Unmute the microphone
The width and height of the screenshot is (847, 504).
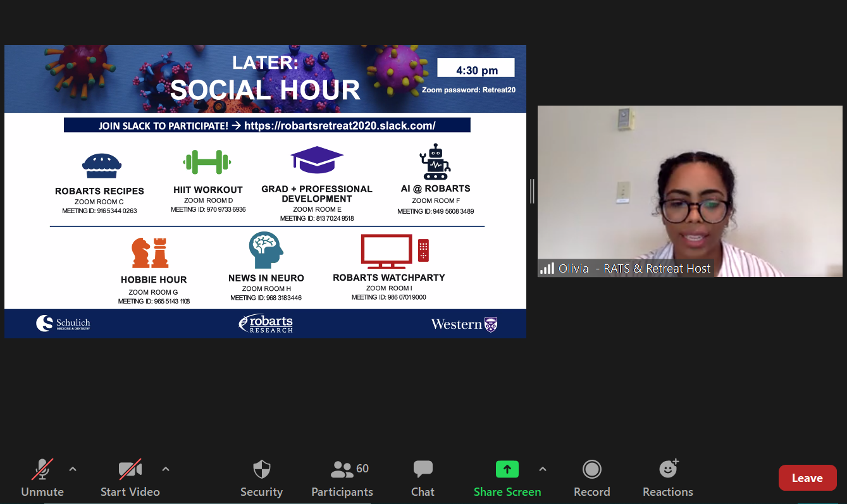42,477
